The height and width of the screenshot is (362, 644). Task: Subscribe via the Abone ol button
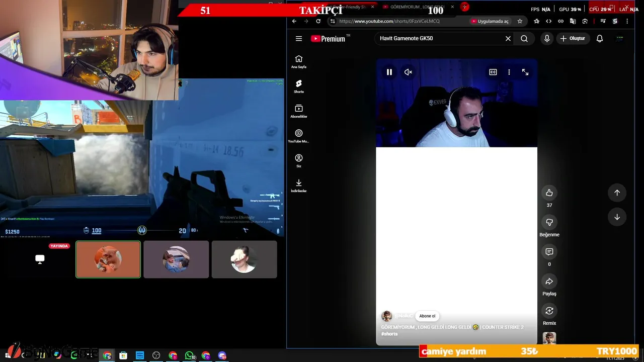pos(427,316)
